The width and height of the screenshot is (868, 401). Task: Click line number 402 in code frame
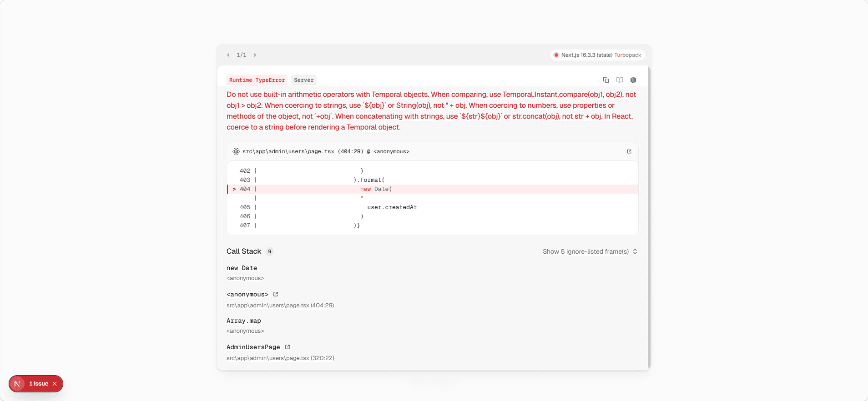click(245, 171)
